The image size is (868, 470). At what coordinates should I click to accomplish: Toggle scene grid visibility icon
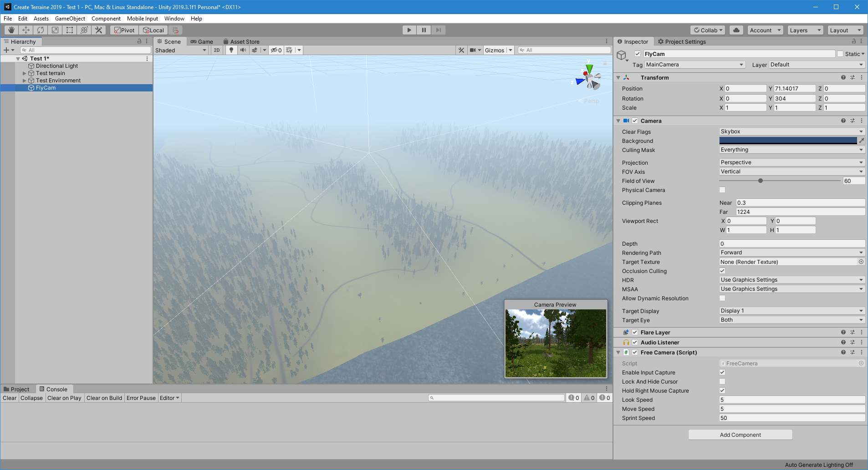point(289,50)
